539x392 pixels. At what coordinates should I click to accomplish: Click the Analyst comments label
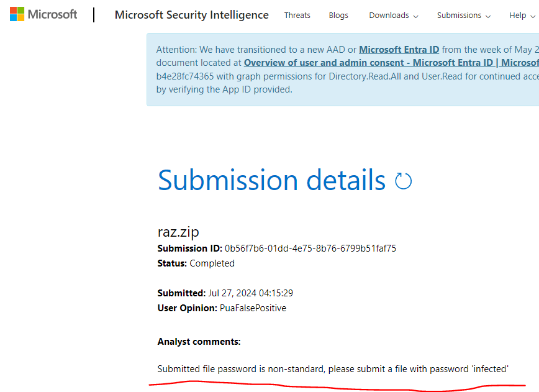[199, 342]
